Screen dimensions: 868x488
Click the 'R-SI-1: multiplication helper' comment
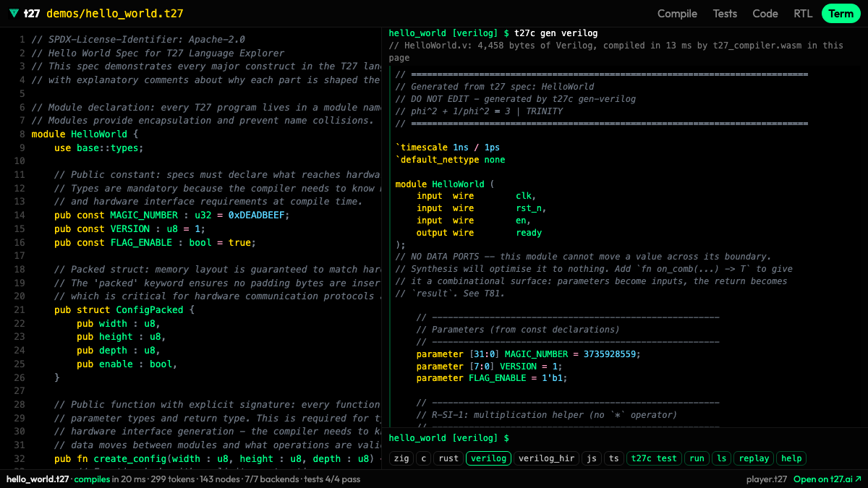tap(547, 415)
